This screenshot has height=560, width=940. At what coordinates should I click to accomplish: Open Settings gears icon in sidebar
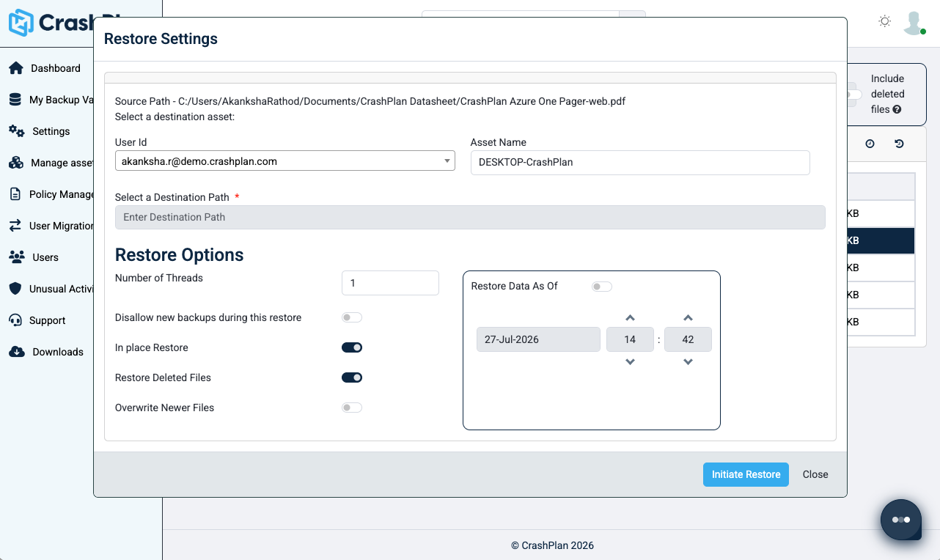[16, 131]
